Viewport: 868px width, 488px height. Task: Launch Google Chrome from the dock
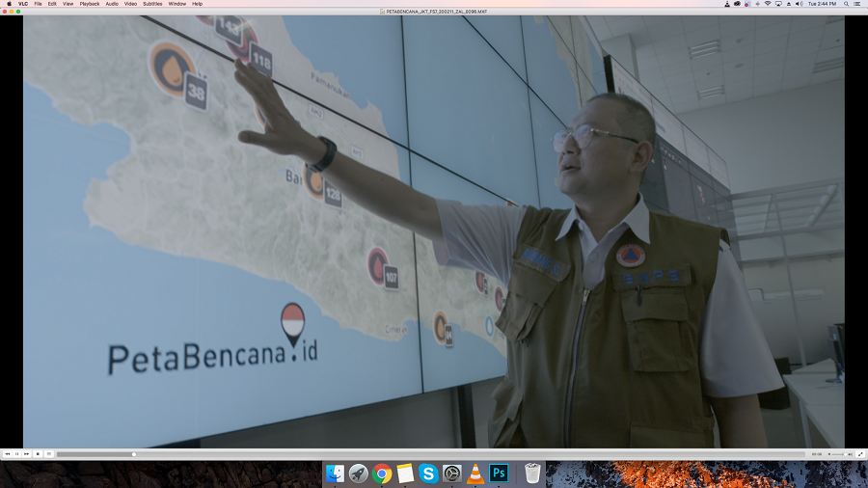382,474
